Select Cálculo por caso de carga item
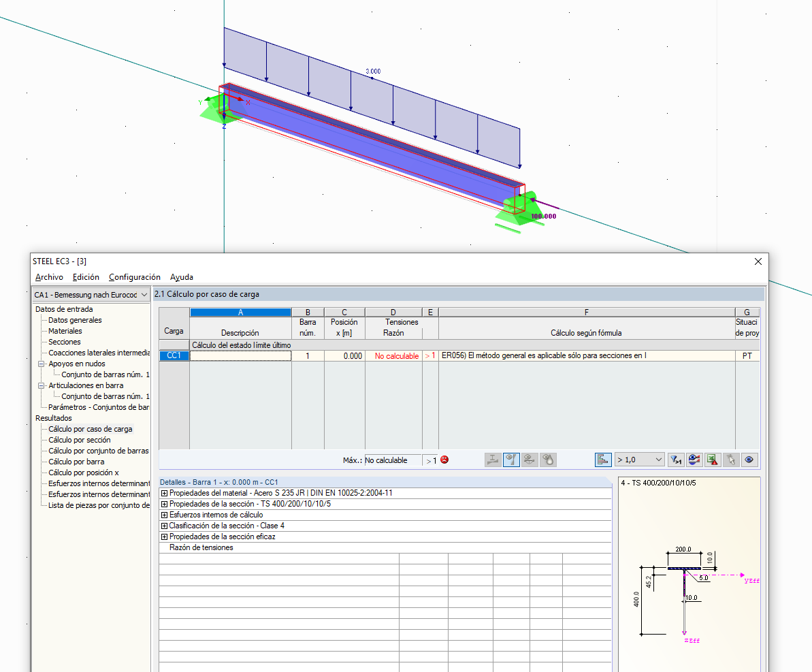Screen dimensions: 812x672 click(x=91, y=429)
